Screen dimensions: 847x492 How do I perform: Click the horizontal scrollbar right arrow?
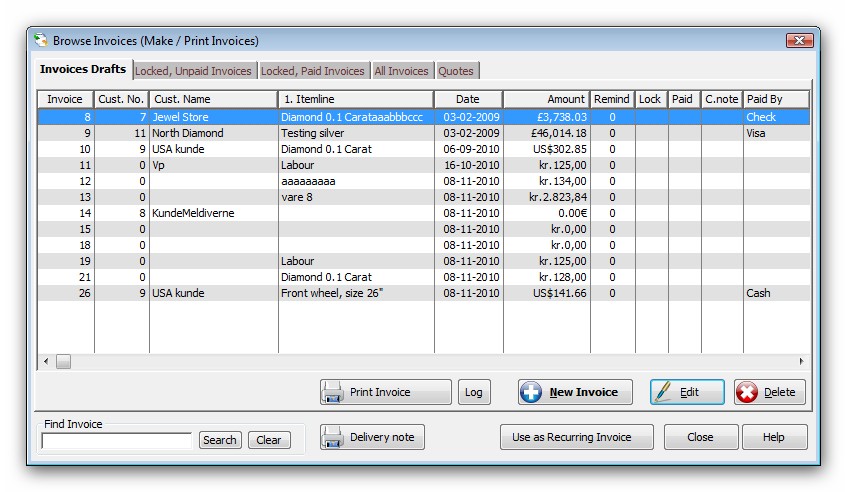pyautogui.click(x=801, y=361)
